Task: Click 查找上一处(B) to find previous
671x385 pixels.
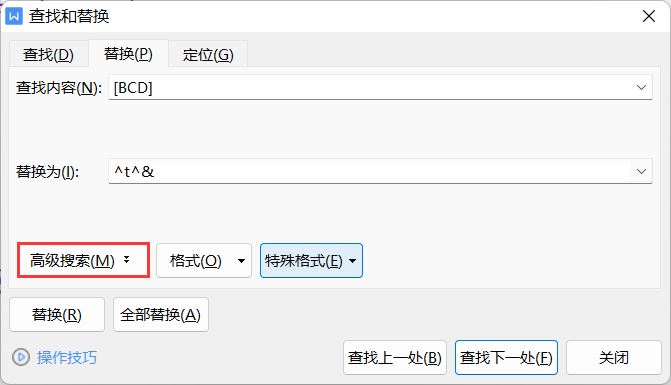Action: click(x=395, y=357)
